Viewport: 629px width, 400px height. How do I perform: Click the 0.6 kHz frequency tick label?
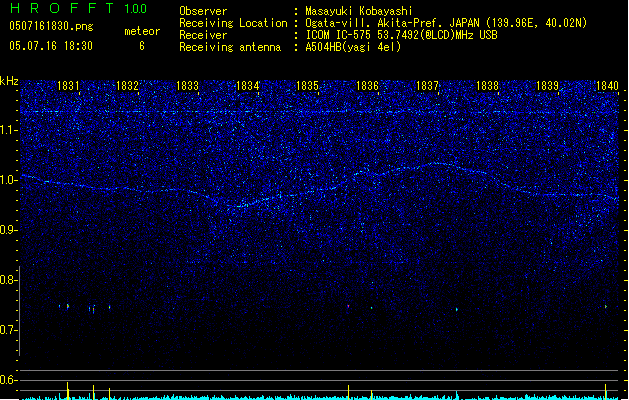click(9, 380)
